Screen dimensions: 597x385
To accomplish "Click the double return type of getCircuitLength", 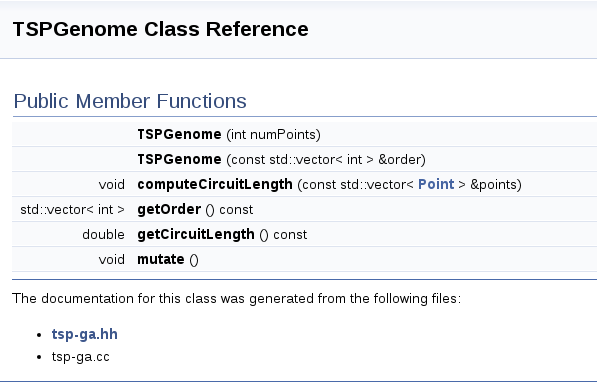I will pyautogui.click(x=103, y=235).
